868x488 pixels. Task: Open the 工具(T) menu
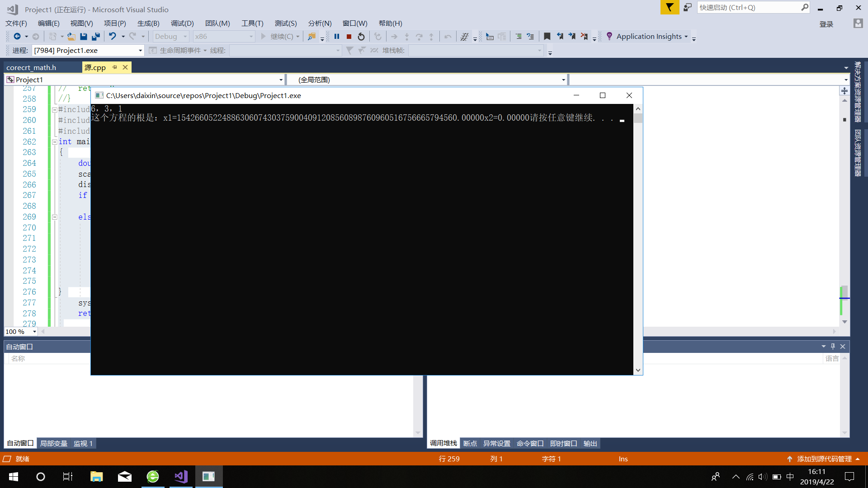pyautogui.click(x=252, y=23)
